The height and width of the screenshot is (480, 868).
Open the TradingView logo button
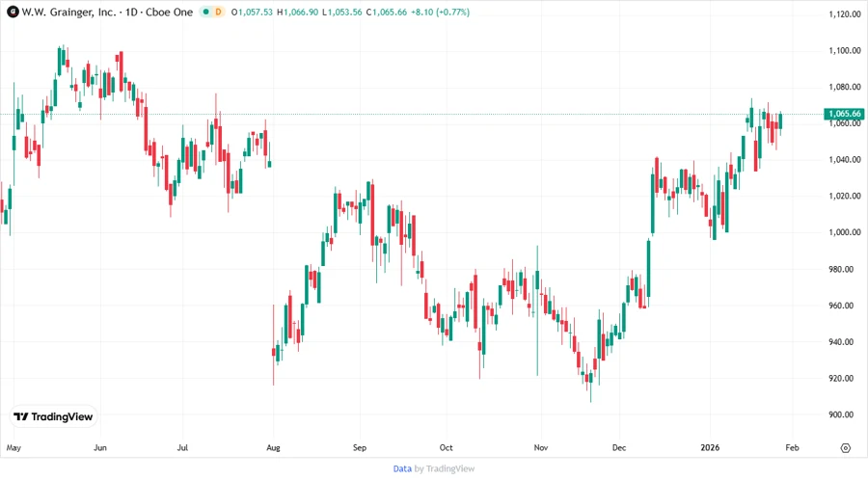point(53,417)
